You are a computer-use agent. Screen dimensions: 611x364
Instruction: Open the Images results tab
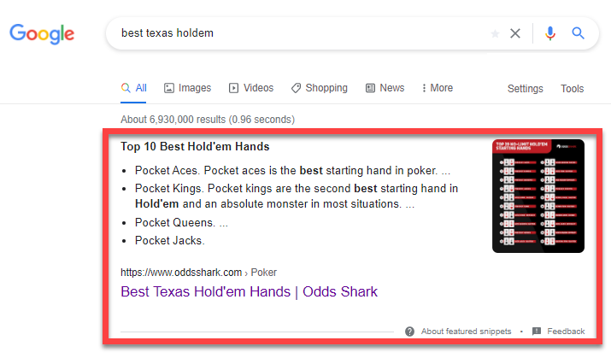click(x=187, y=88)
